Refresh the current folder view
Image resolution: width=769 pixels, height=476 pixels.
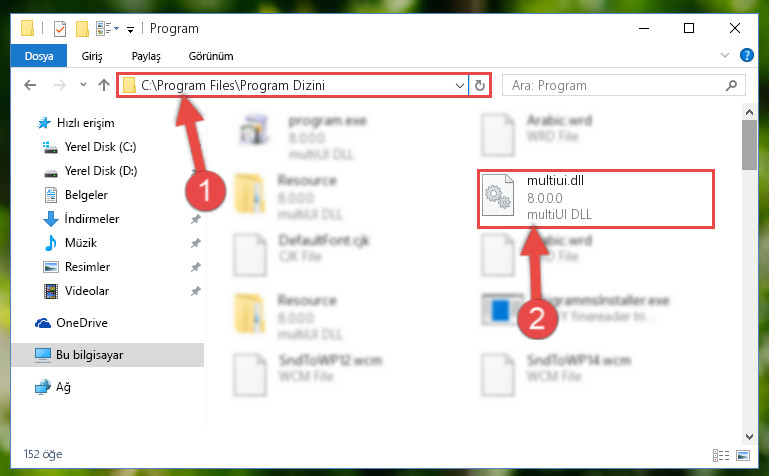coord(480,85)
